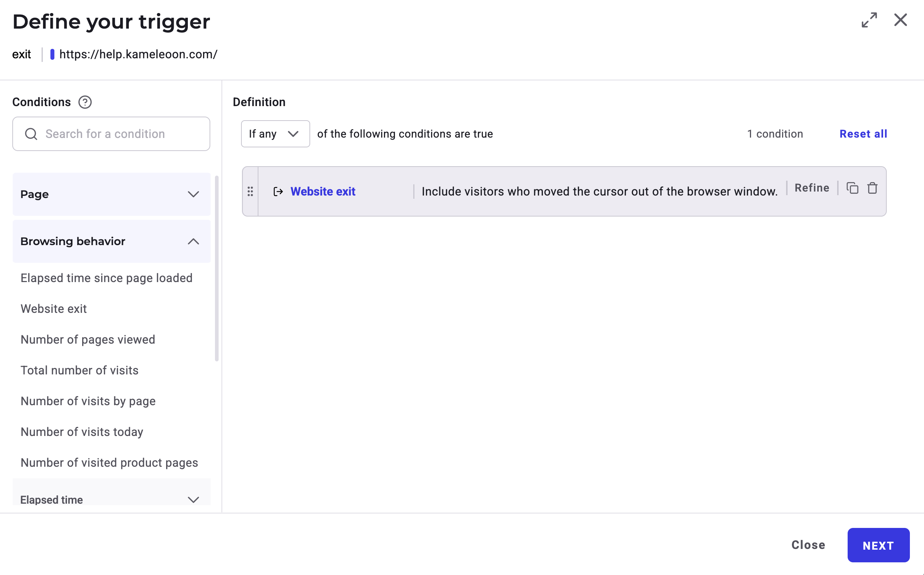This screenshot has height=575, width=924.
Task: Expand the dialog with the fullscreen arrows icon
Action: (869, 20)
